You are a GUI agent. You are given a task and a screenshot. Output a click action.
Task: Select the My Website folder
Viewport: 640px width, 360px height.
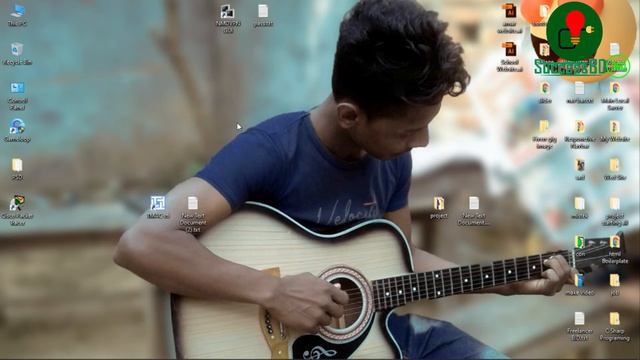[x=615, y=131]
